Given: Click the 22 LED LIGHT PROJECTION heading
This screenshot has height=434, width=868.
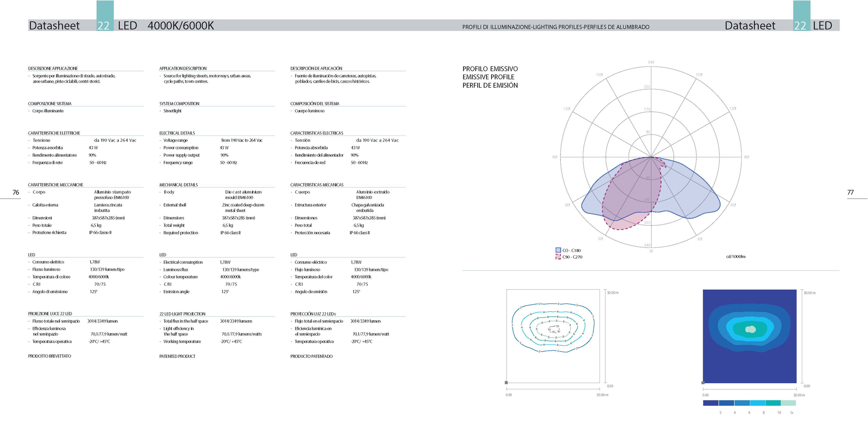Looking at the screenshot, I should point(182,314).
